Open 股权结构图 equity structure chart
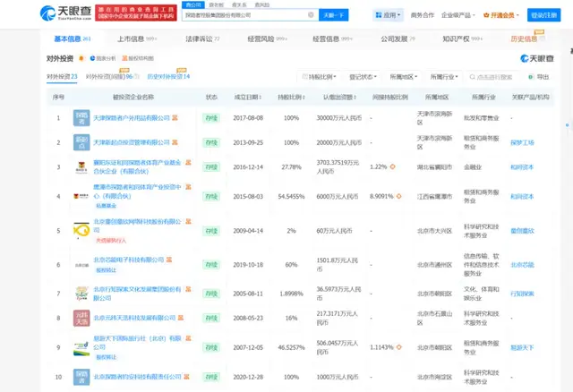Image resolution: width=573 pixels, height=392 pixels. point(138,58)
